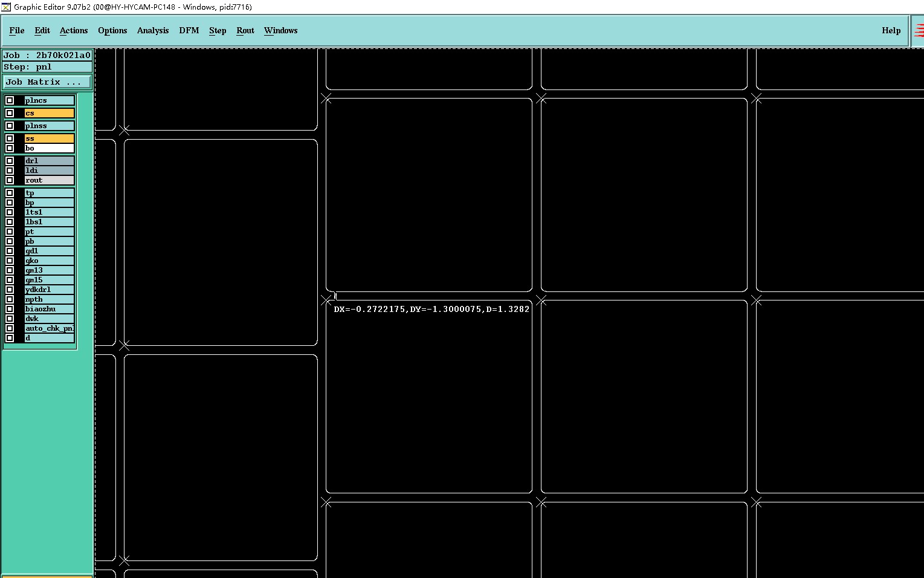This screenshot has height=578, width=924.
Task: Select the plnss layer name
Action: tap(50, 126)
